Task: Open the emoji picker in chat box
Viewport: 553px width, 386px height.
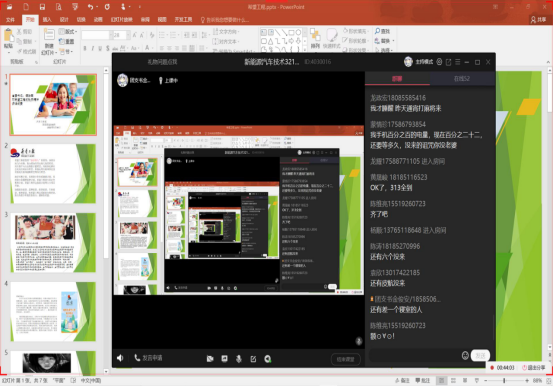Action: [x=465, y=355]
